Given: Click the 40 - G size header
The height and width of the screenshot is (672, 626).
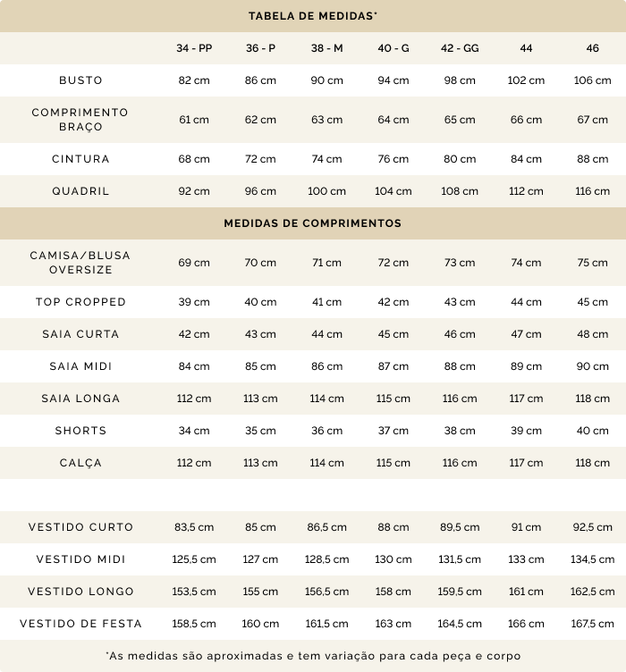Looking at the screenshot, I should click(x=393, y=48).
